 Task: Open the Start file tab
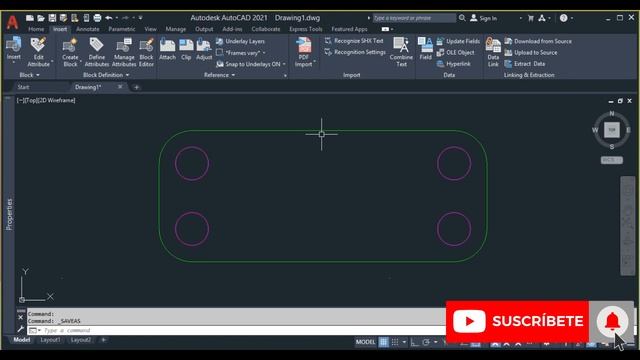(23, 87)
